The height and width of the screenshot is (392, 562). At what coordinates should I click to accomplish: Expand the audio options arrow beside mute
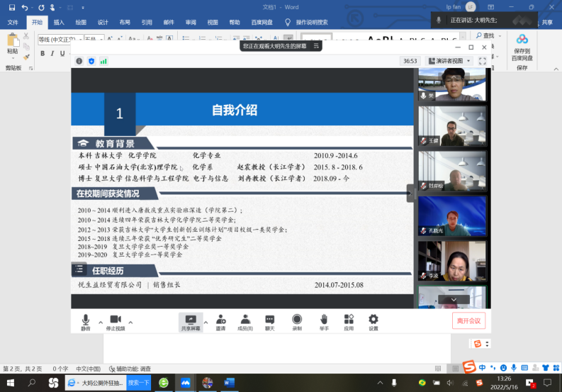(100, 322)
